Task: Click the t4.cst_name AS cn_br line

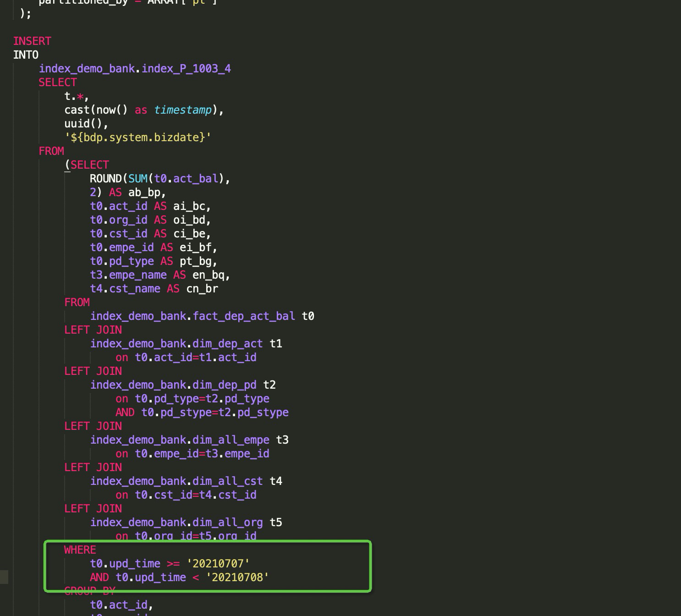Action: pos(154,289)
